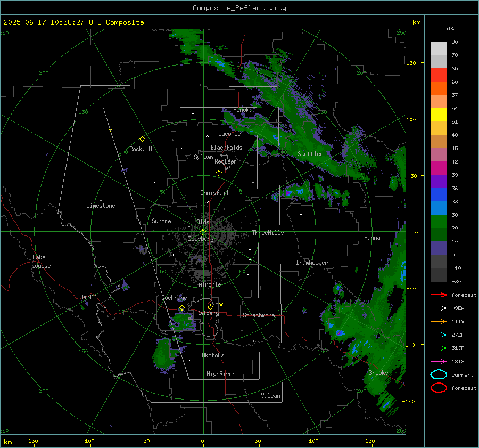The image size is (479, 448).
Task: Click the Airdrie city label
Action: (210, 284)
